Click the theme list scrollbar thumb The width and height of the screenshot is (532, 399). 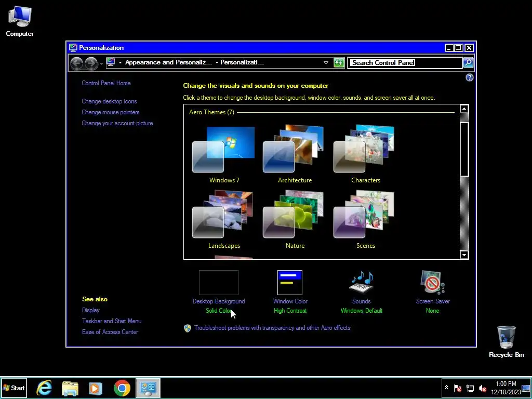(x=464, y=149)
